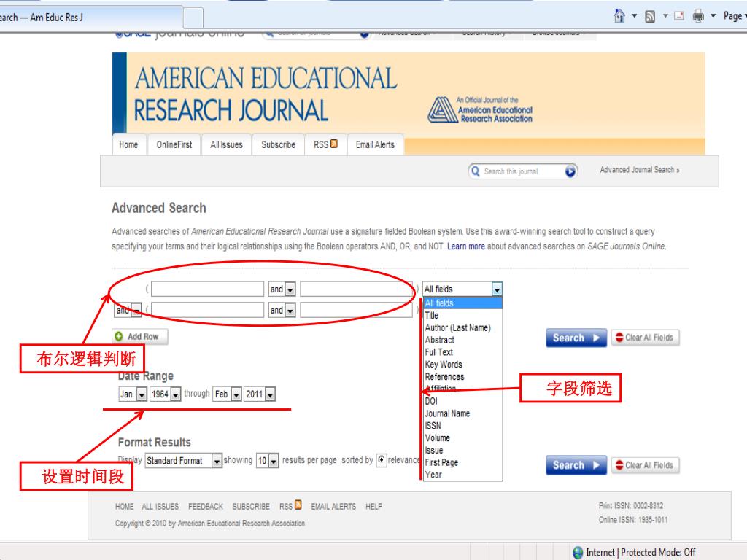This screenshot has width=747, height=560.
Task: Click the Internet zone globe icon
Action: [578, 553]
